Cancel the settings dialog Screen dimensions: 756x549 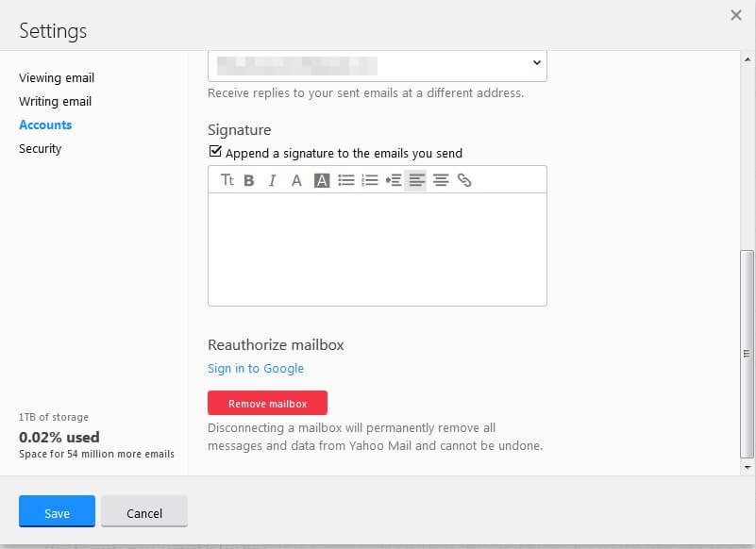pyautogui.click(x=144, y=511)
